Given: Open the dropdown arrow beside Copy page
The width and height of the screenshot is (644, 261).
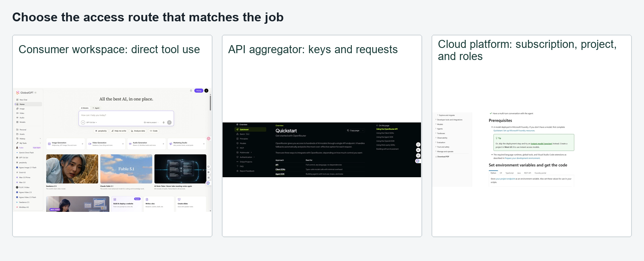Looking at the screenshot, I should [x=363, y=130].
